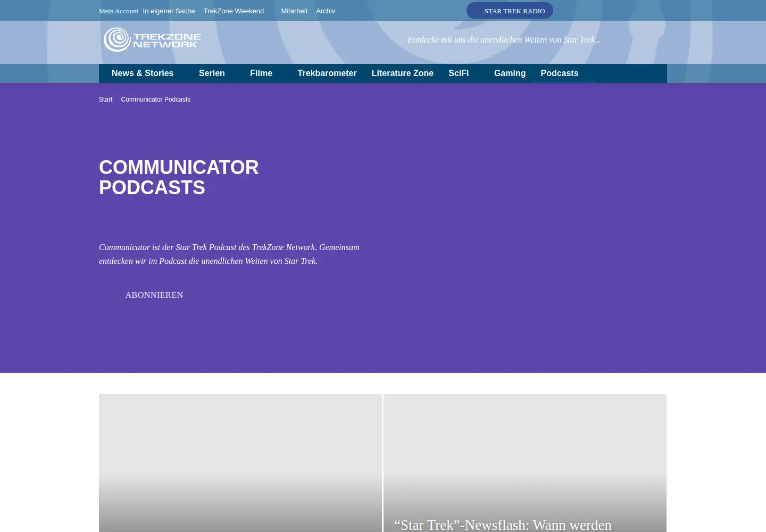
Task: Open the left podcast article thumbnail
Action: (x=240, y=463)
